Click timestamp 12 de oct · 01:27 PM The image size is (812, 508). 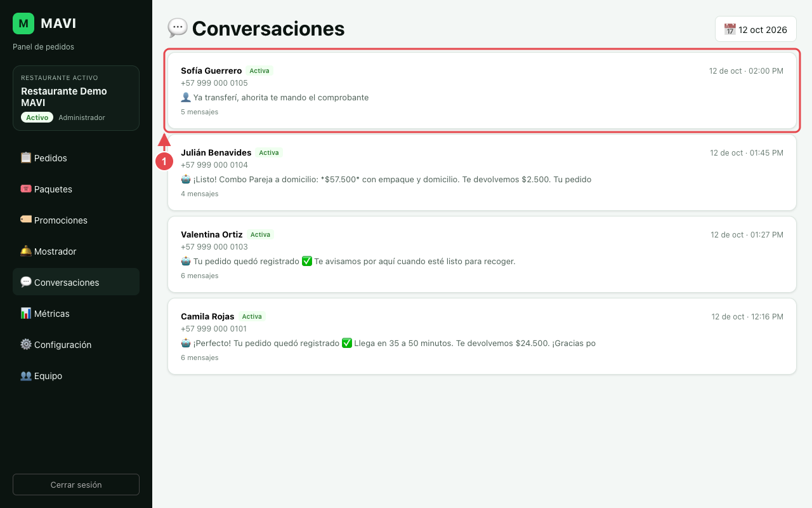coord(747,234)
